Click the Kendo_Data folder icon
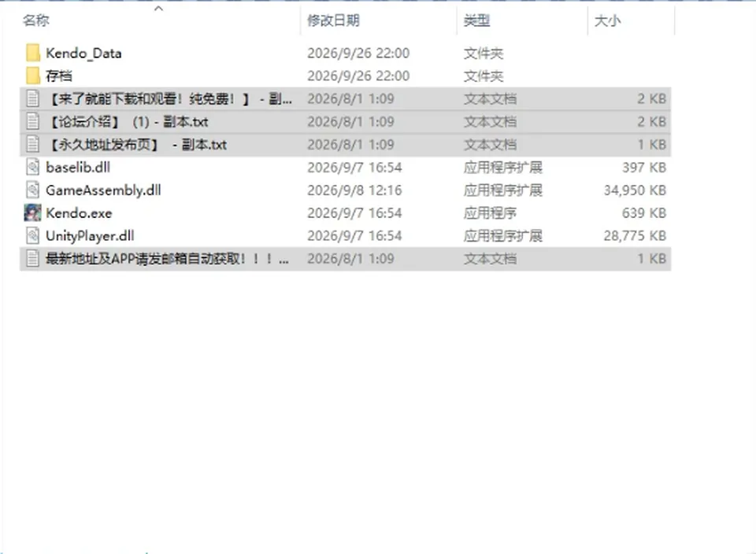The width and height of the screenshot is (756, 554). (33, 53)
